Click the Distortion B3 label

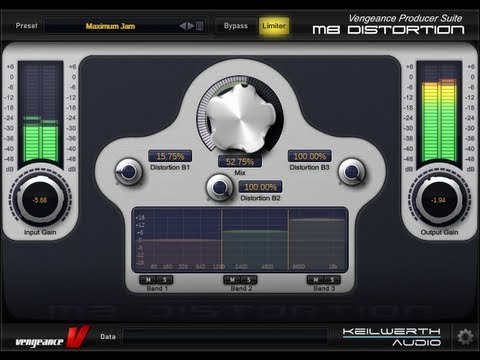click(309, 167)
